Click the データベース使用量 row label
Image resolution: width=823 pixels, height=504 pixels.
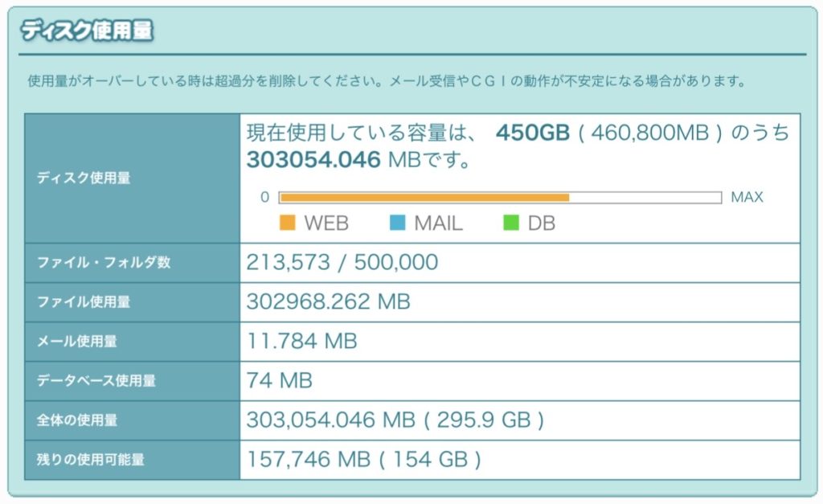click(x=96, y=381)
